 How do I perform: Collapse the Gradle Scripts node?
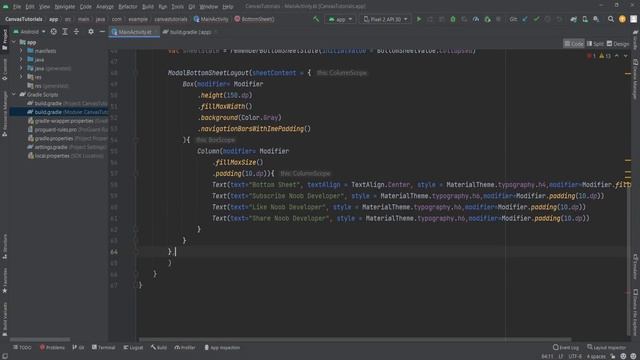click(x=14, y=94)
